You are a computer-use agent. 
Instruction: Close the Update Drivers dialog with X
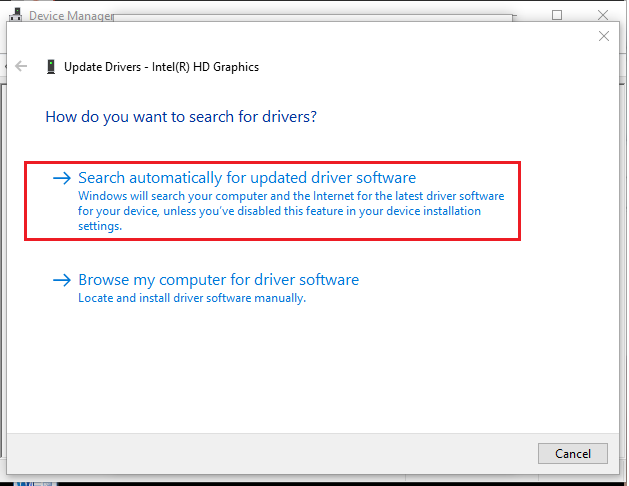603,36
